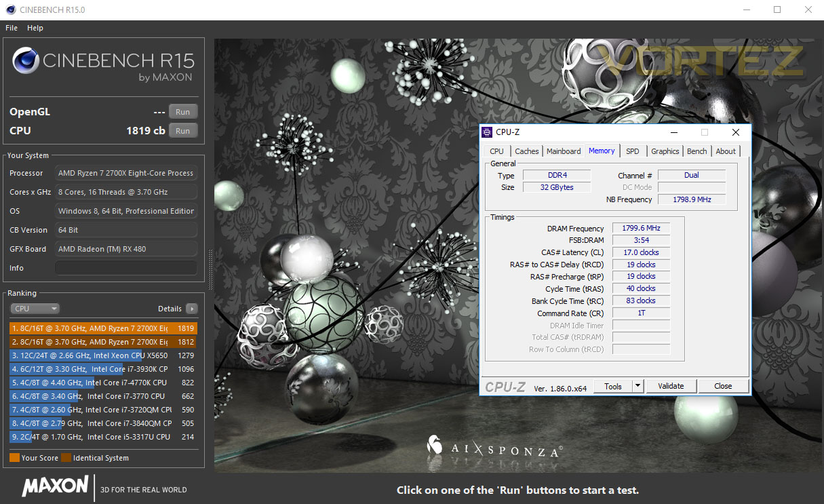
Task: Click the Cinebench icon in the title bar
Action: (x=9, y=9)
